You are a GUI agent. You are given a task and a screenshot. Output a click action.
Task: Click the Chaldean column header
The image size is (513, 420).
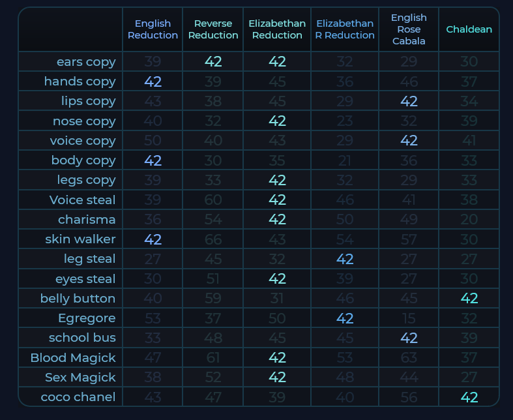point(469,29)
